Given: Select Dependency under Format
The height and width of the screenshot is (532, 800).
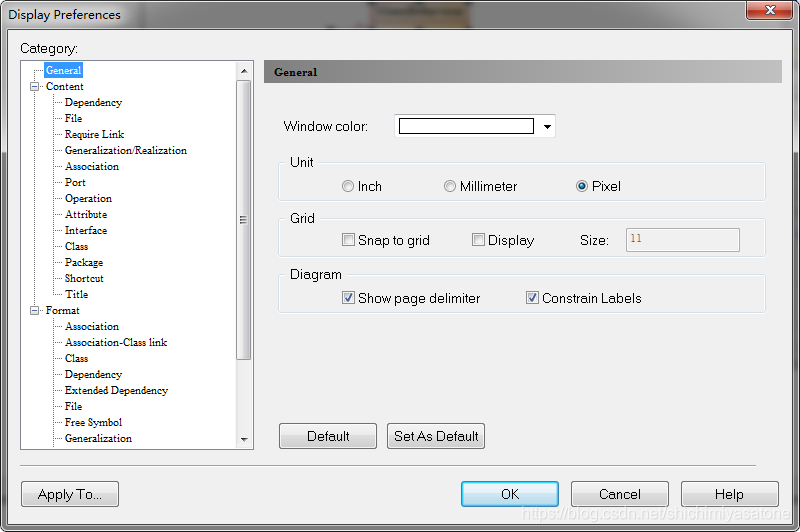Looking at the screenshot, I should [93, 374].
